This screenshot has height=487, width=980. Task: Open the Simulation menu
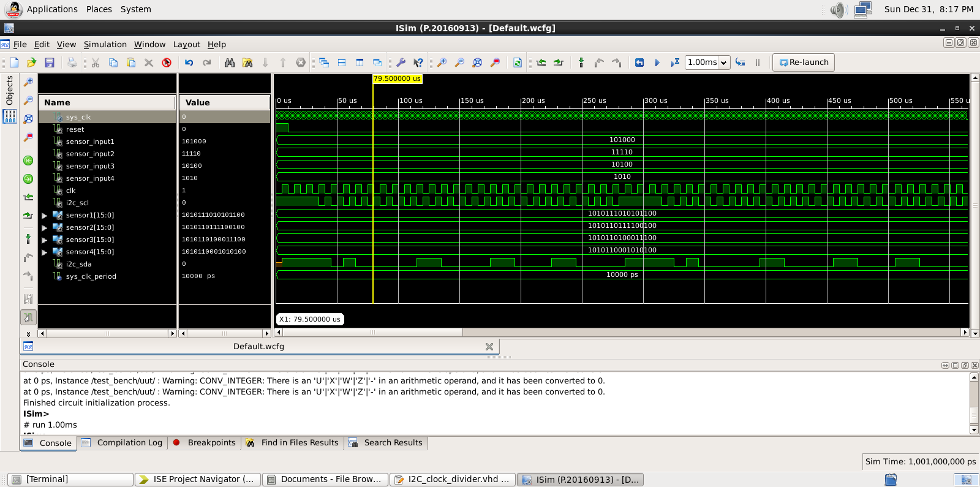pyautogui.click(x=105, y=45)
